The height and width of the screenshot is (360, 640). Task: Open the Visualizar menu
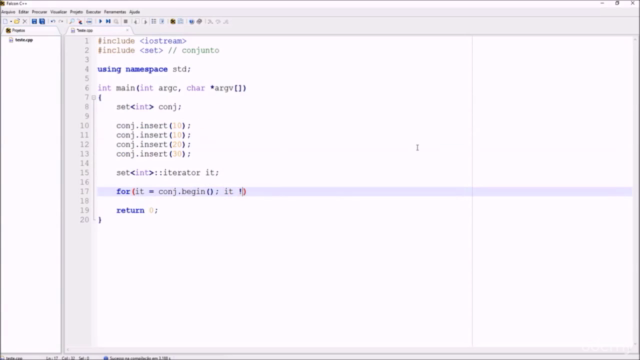tap(58, 12)
